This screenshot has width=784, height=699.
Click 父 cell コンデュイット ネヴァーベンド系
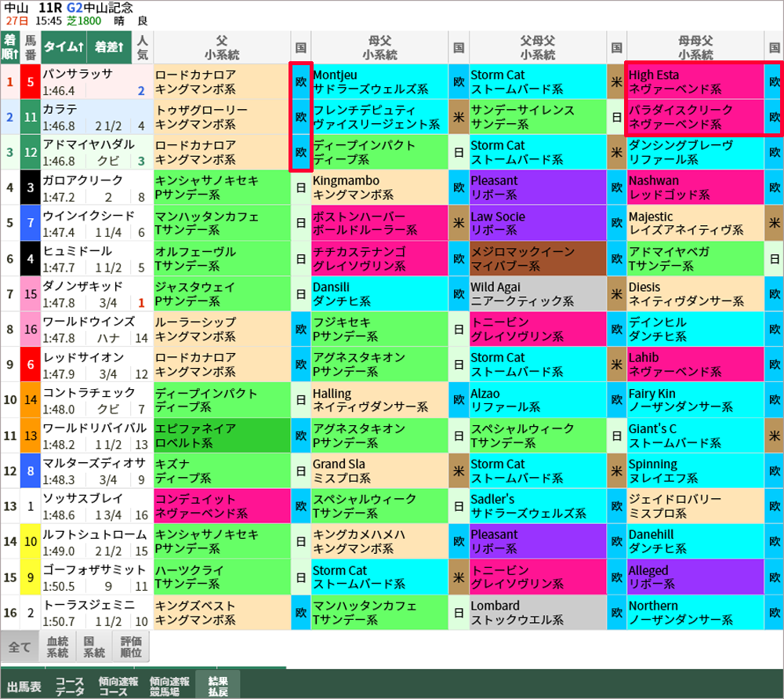pos(222,506)
